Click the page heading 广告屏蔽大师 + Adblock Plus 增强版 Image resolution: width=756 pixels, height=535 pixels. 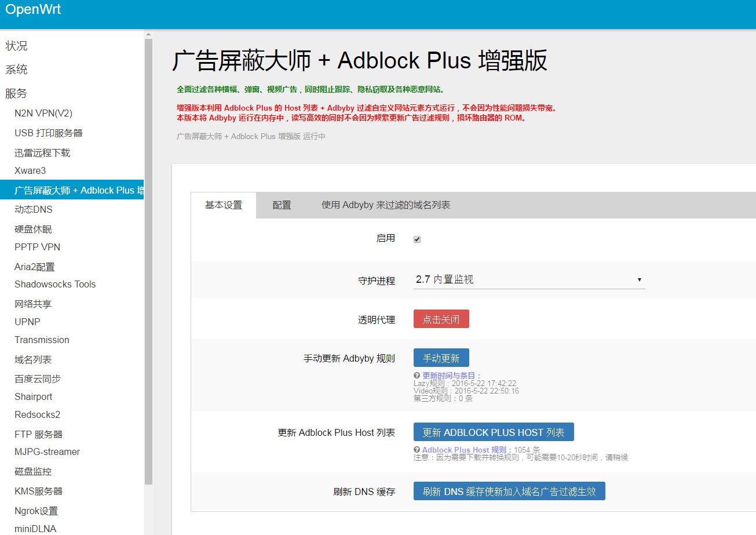coord(360,61)
